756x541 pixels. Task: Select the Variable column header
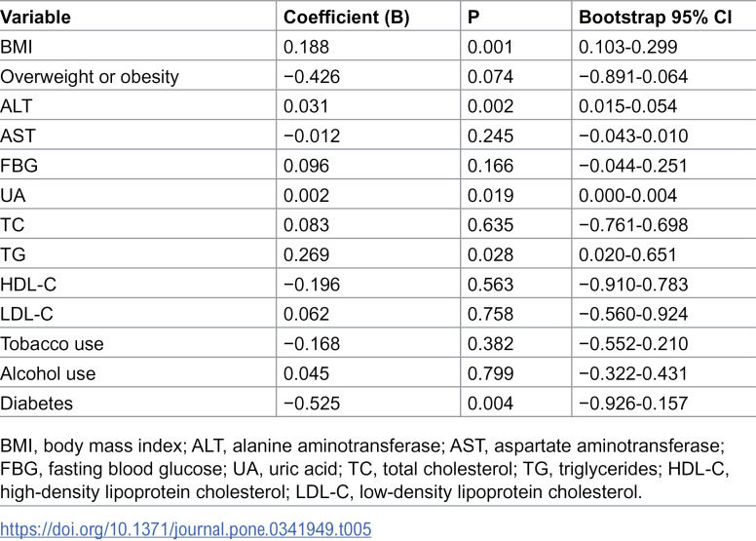coord(35,18)
